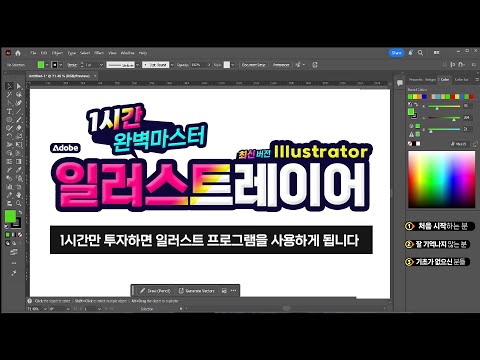
Task: Select the Ellipse tool
Action: coord(9,120)
